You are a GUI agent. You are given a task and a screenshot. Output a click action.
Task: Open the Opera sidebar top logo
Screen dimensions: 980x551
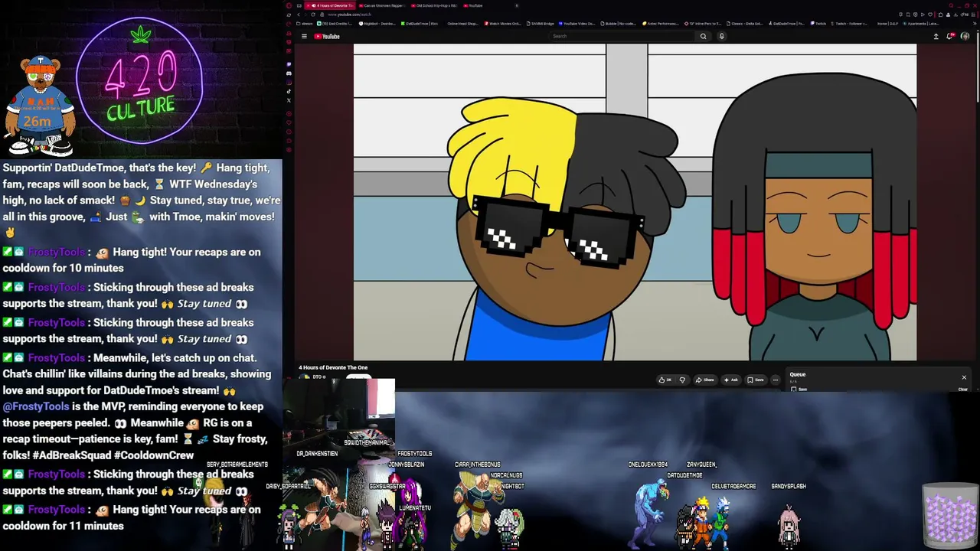pos(289,5)
